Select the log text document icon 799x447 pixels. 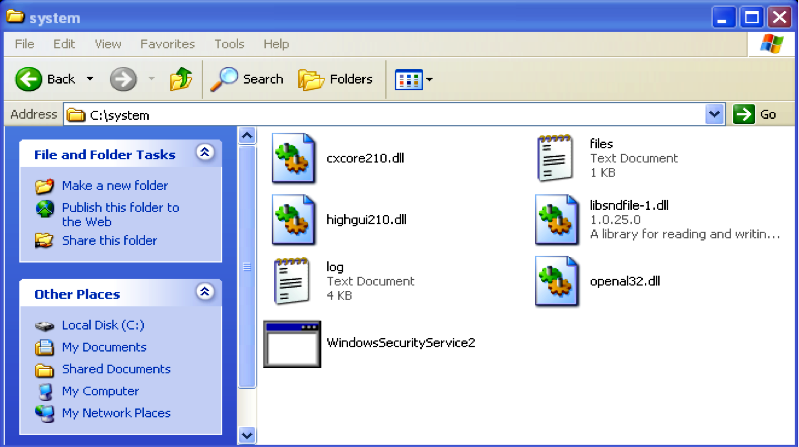tap(291, 281)
